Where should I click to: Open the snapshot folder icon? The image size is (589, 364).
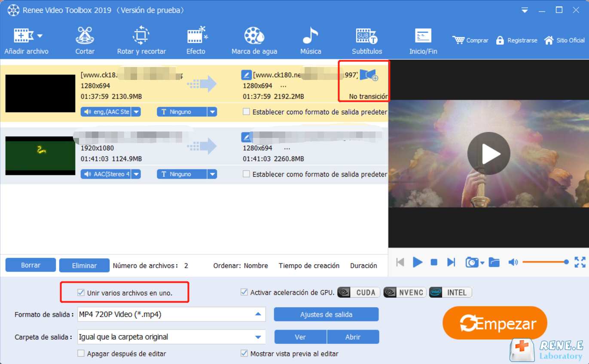pos(494,262)
